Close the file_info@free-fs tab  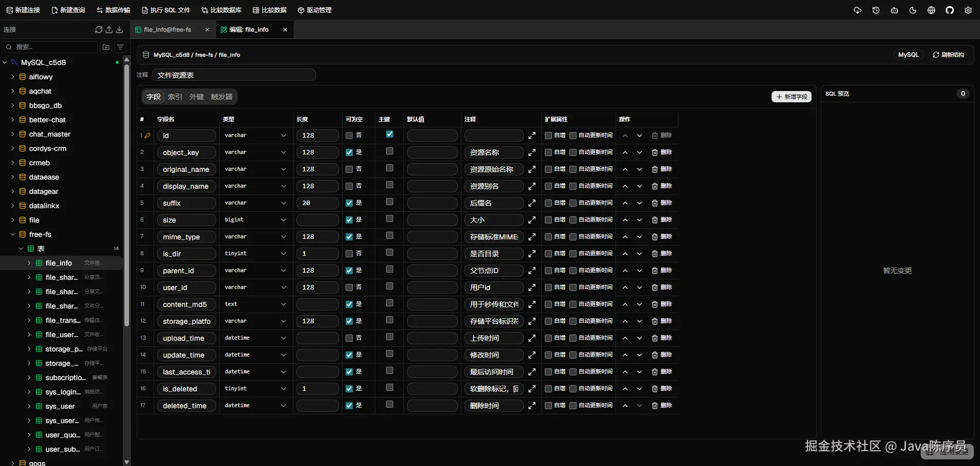pyautogui.click(x=207, y=30)
